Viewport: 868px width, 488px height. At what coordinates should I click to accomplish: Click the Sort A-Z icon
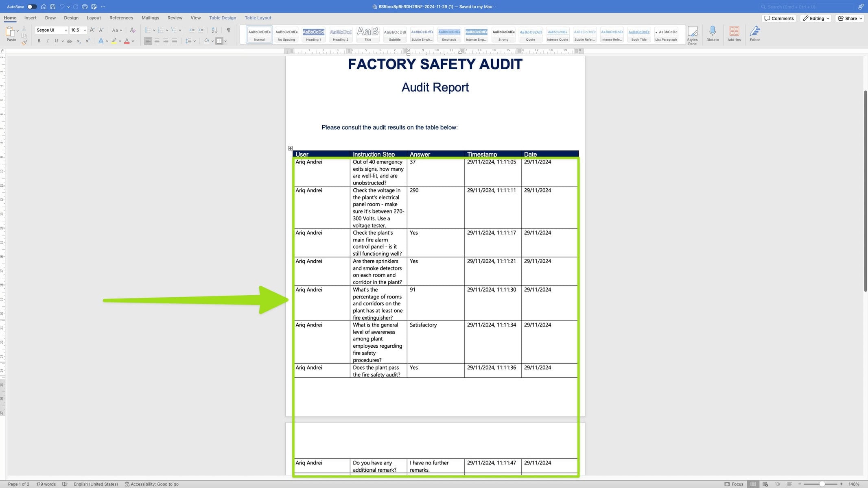[x=214, y=30]
